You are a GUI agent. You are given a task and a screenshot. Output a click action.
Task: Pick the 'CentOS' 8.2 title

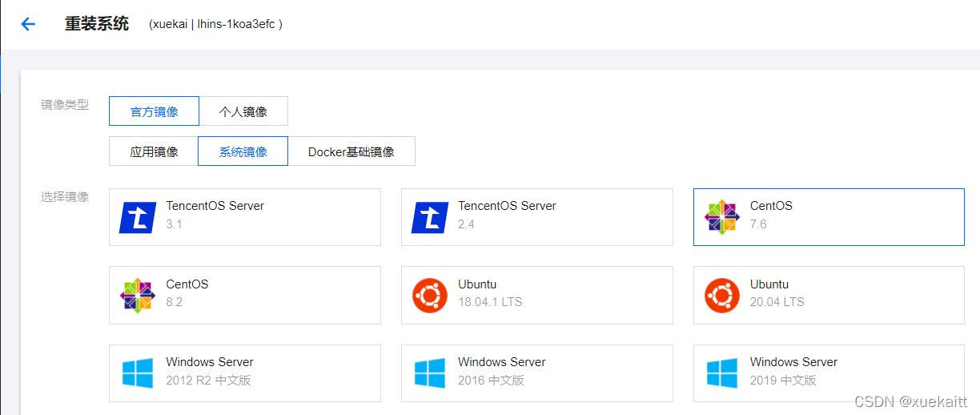click(x=187, y=284)
